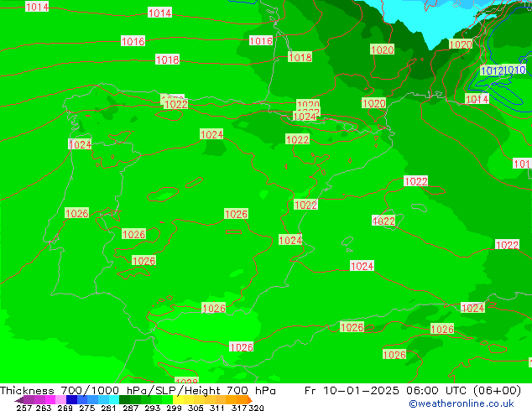The width and height of the screenshot is (532, 411).
Task: Click the cyan legend color block
Action: click(x=114, y=399)
